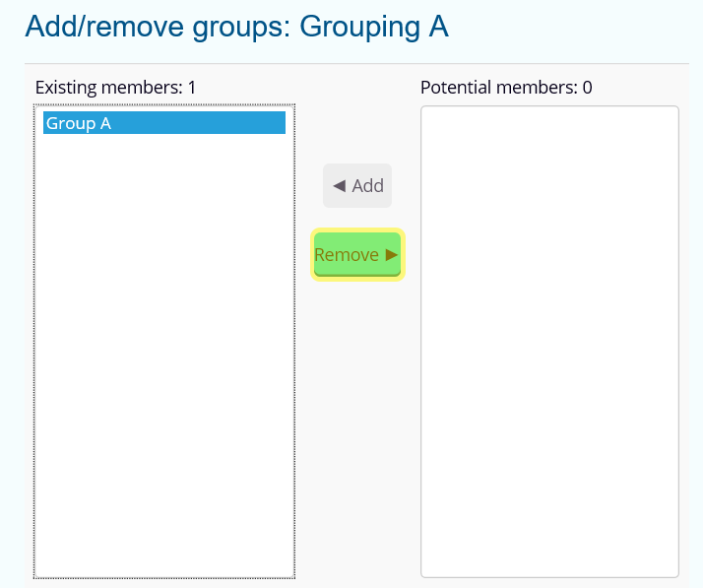Click the Potential members: 0 label
The height and width of the screenshot is (588, 703).
(x=506, y=88)
